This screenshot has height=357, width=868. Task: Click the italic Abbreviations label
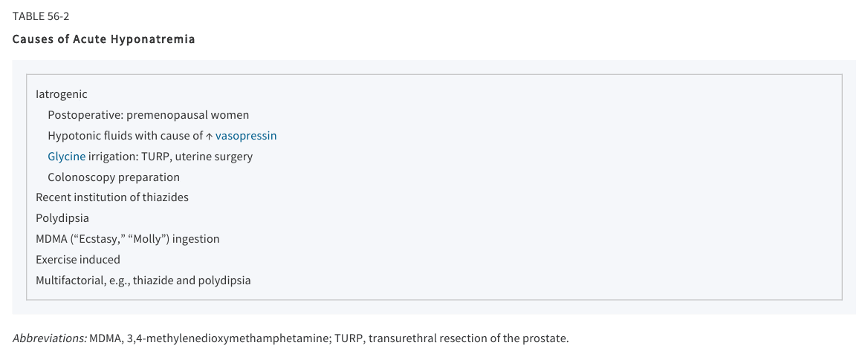pos(50,338)
